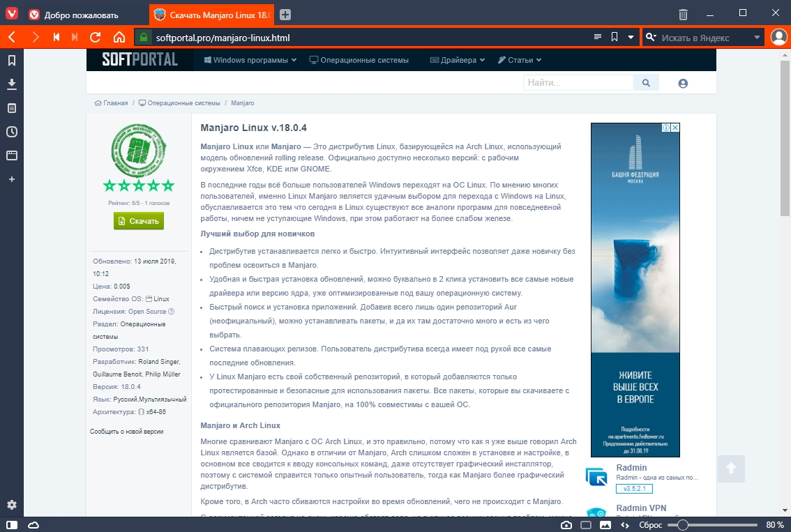
Task: Open page actions code icon
Action: (x=624, y=525)
